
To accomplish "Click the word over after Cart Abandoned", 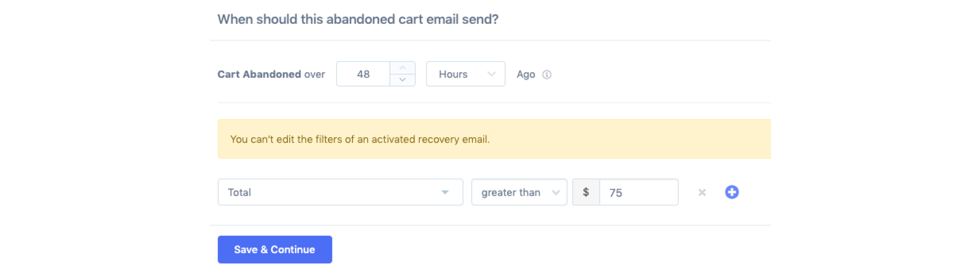I will [x=314, y=75].
